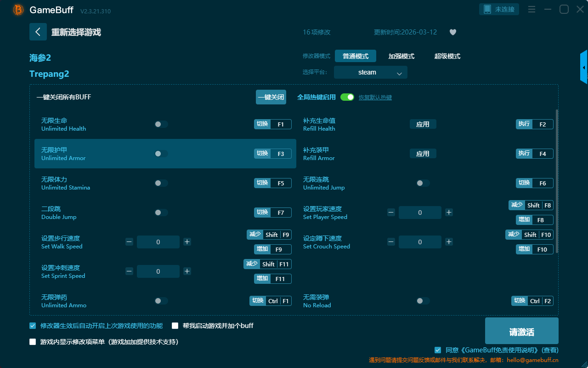Switch to 加强模式 tab

401,56
